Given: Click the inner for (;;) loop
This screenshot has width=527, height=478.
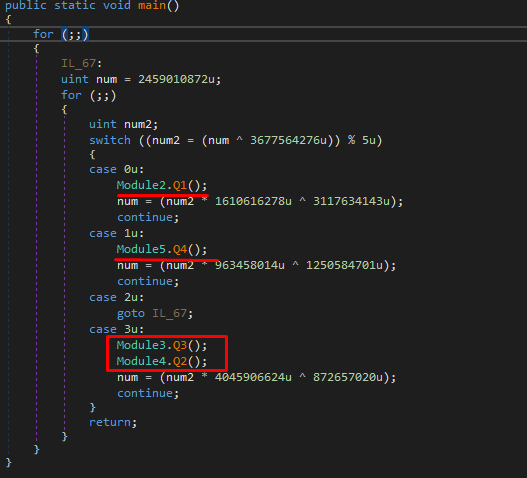Looking at the screenshot, I should 88,95.
